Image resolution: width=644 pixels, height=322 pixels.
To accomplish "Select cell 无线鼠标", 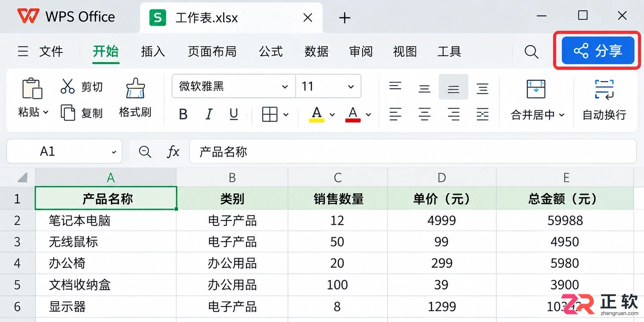I will pos(106,242).
